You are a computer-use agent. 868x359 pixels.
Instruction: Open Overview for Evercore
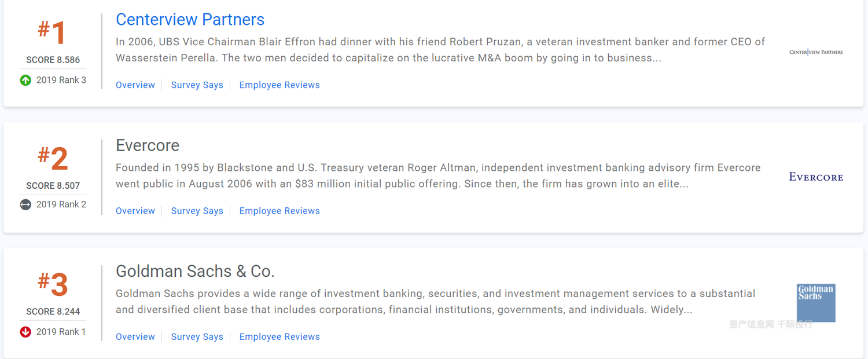[x=135, y=211]
